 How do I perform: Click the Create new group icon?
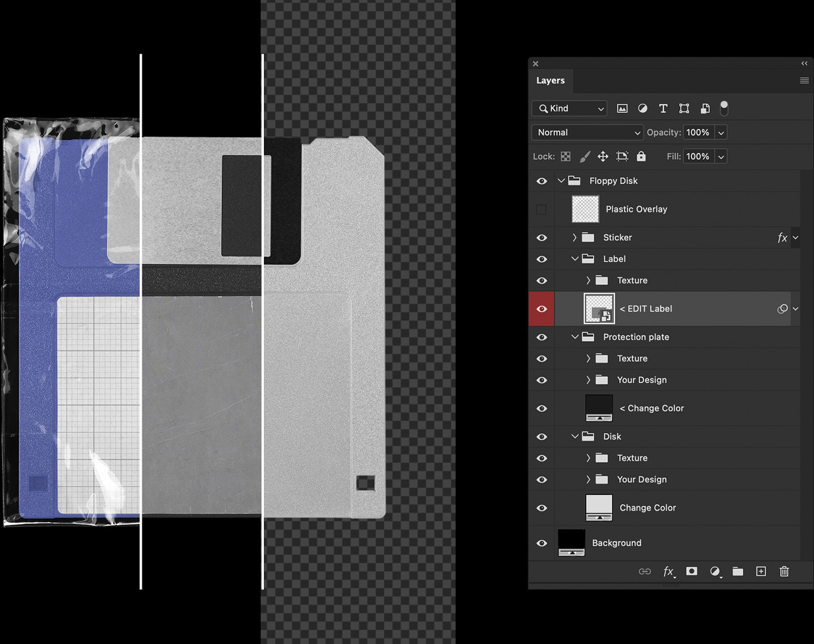pyautogui.click(x=738, y=571)
